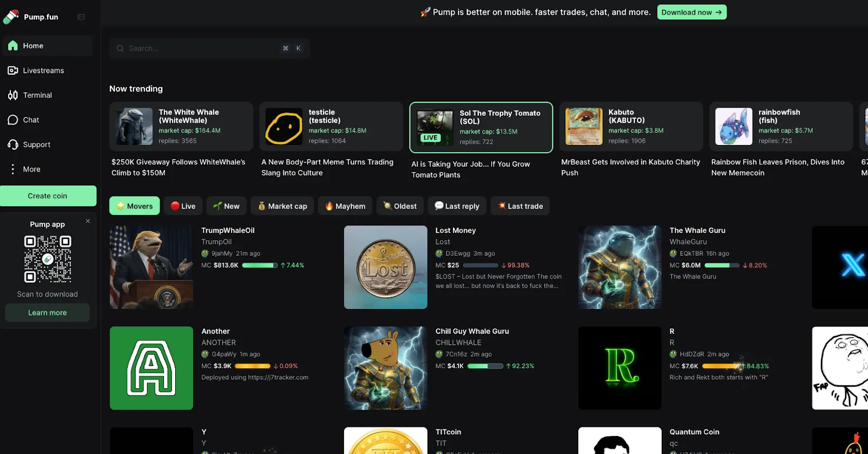Open the Lost Money coin image
The height and width of the screenshot is (454, 868).
click(x=386, y=267)
